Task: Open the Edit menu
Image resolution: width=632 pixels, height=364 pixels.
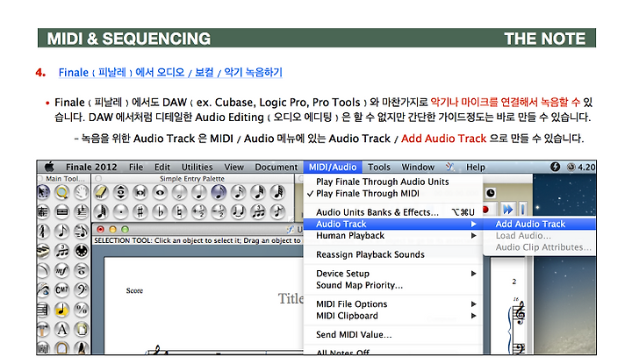Action: [x=162, y=168]
